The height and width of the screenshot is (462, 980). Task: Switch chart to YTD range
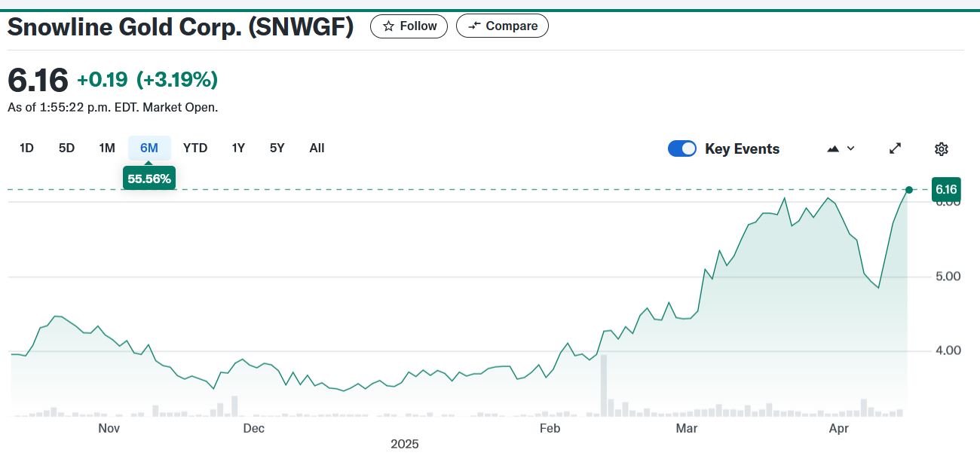195,148
